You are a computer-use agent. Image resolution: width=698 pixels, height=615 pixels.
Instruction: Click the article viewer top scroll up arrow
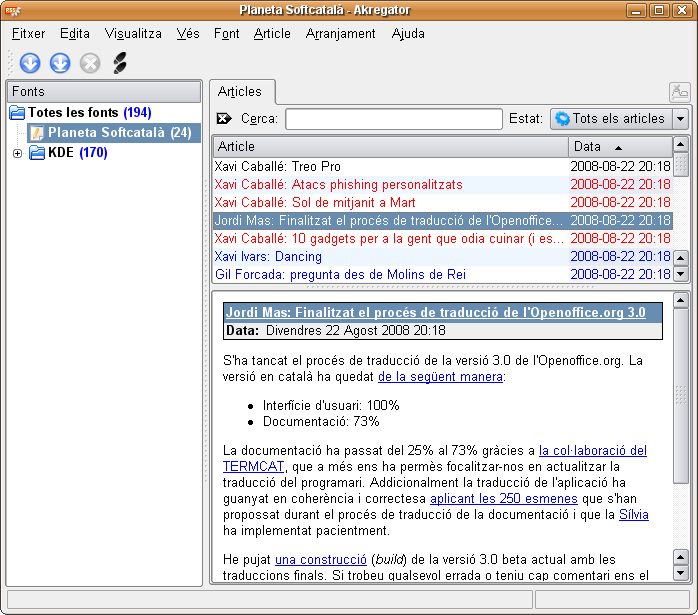(681, 301)
